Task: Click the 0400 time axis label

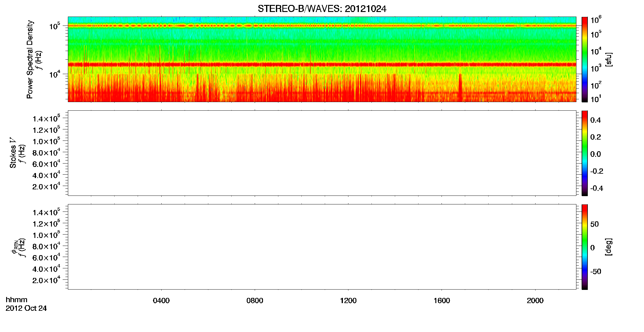Action: point(161,301)
